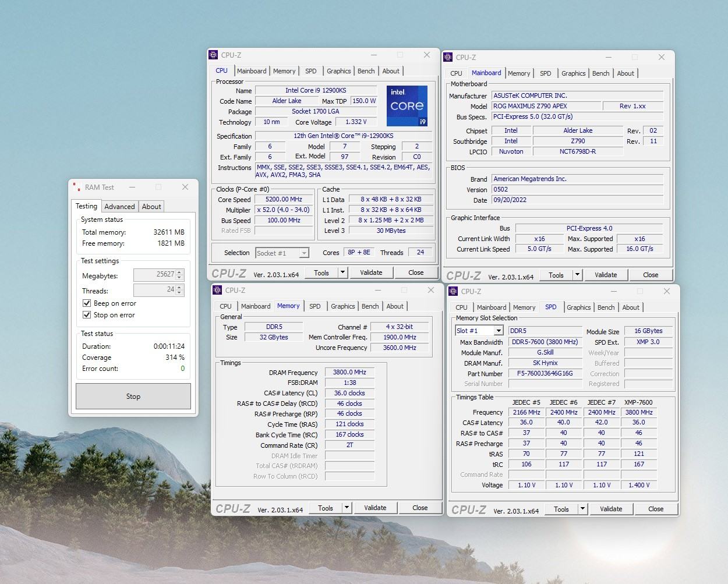Adjust the Threads stepper in RAM Test
This screenshot has height=584, width=728.
[179, 289]
